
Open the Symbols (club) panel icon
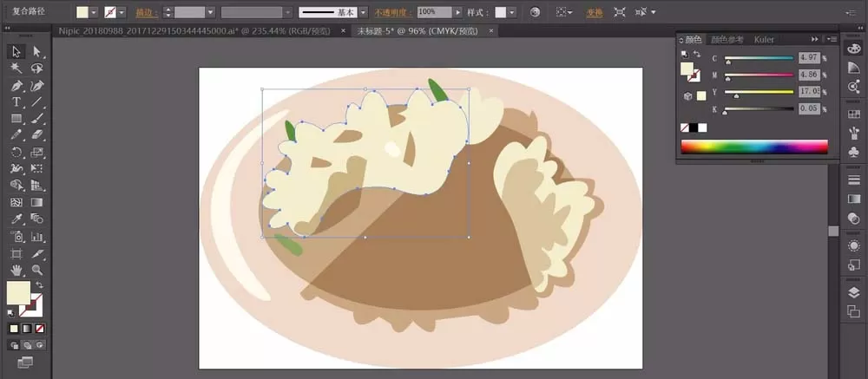click(853, 152)
